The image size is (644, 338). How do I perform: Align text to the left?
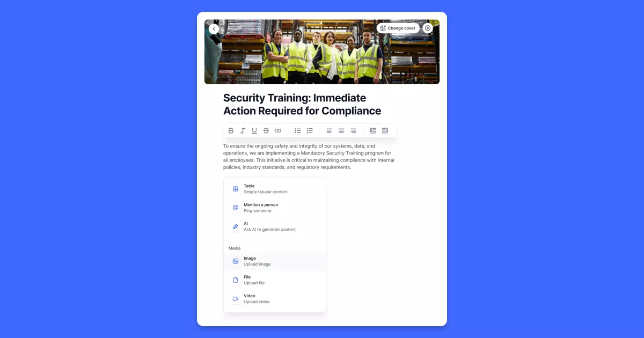coord(330,130)
